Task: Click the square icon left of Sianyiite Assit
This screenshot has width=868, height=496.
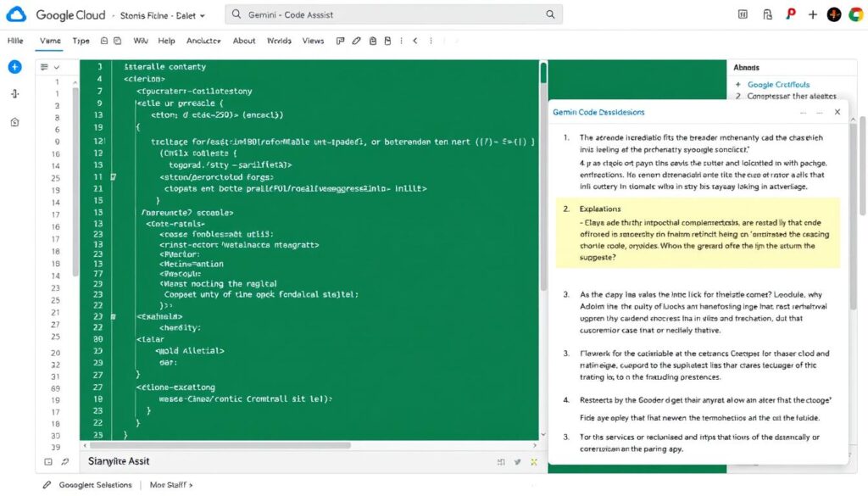Action: pos(48,462)
